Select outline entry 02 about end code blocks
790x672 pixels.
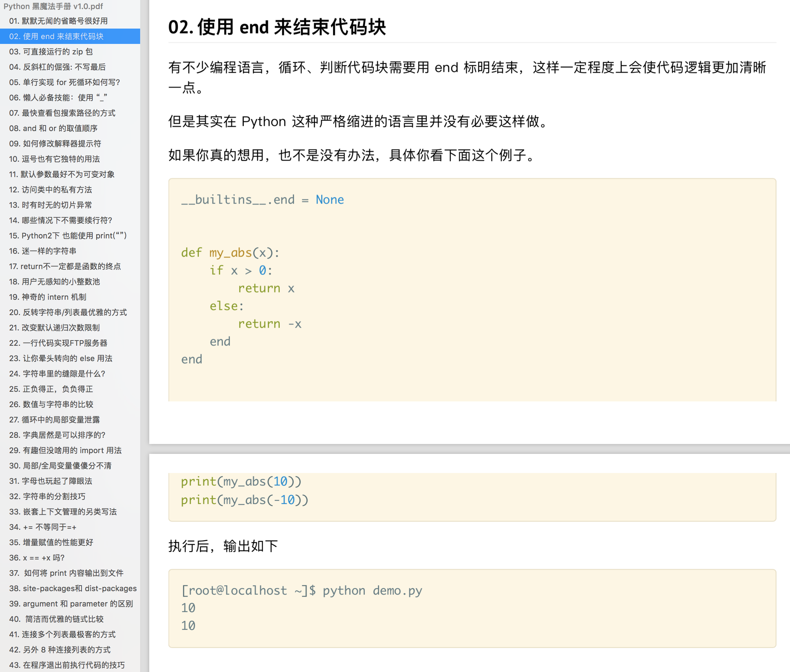pos(56,36)
